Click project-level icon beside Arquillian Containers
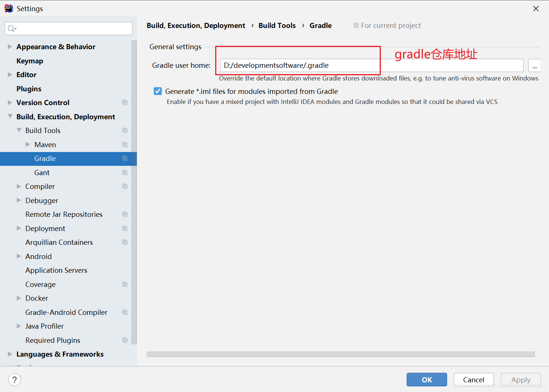This screenshot has width=549, height=392. point(125,242)
